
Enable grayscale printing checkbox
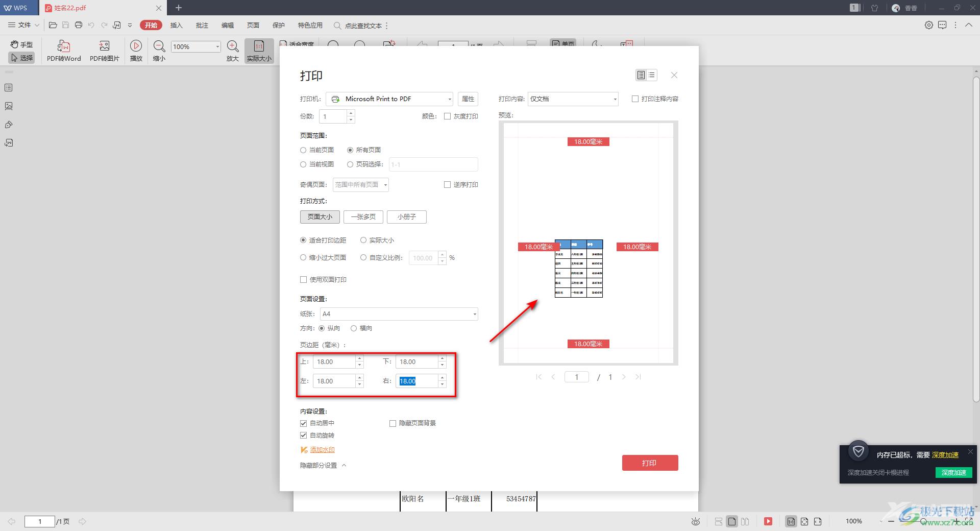coord(447,116)
